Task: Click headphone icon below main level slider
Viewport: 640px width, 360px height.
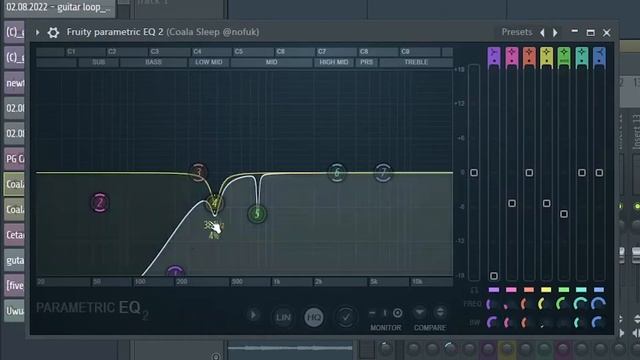Action: coord(474,290)
